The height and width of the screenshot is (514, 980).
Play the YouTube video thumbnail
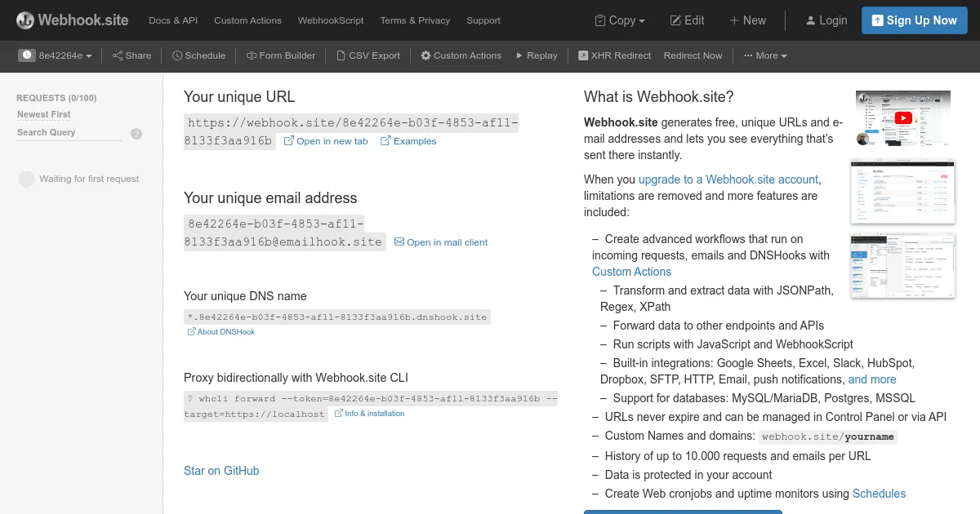pos(902,117)
